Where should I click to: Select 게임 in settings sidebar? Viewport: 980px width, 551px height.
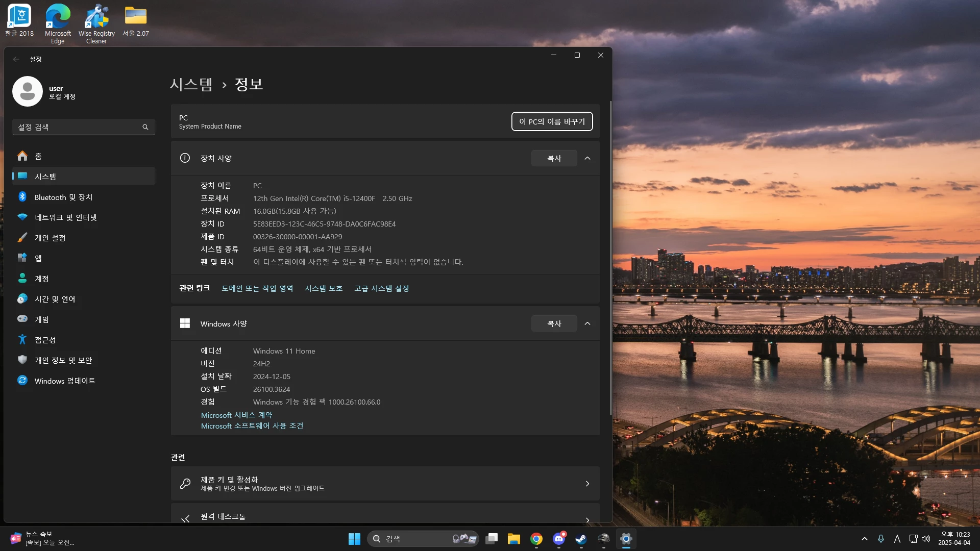42,319
